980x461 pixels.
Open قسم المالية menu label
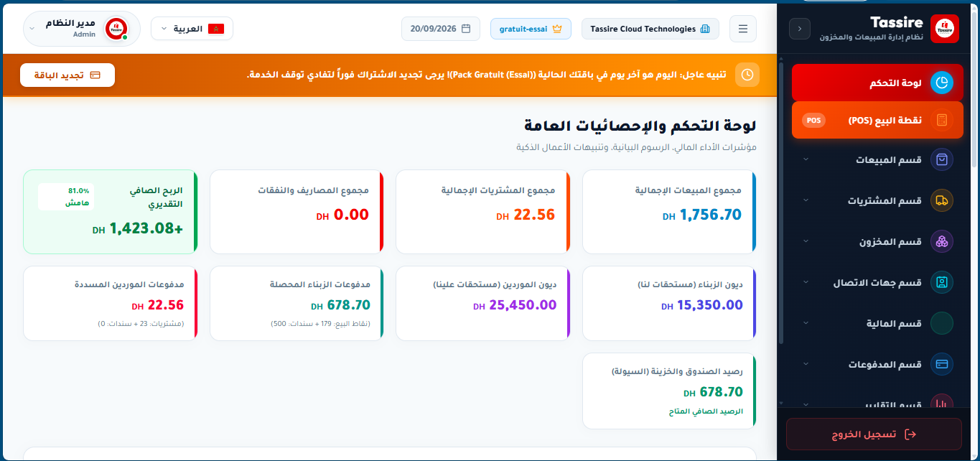coord(894,323)
